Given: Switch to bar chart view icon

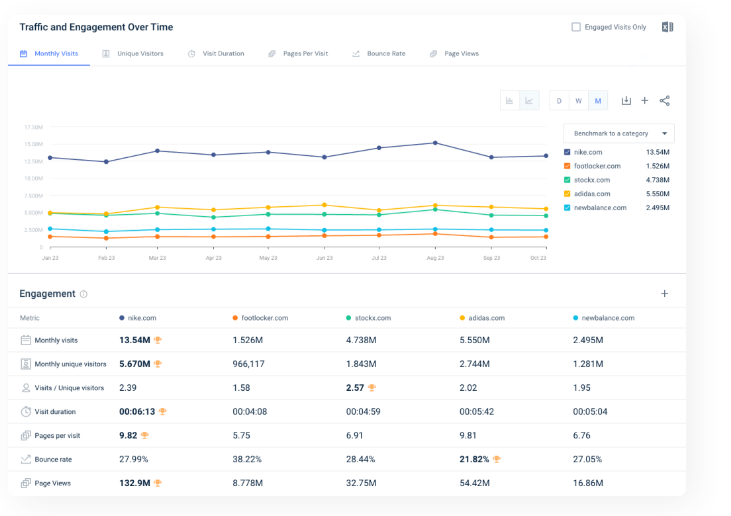Looking at the screenshot, I should pos(510,101).
